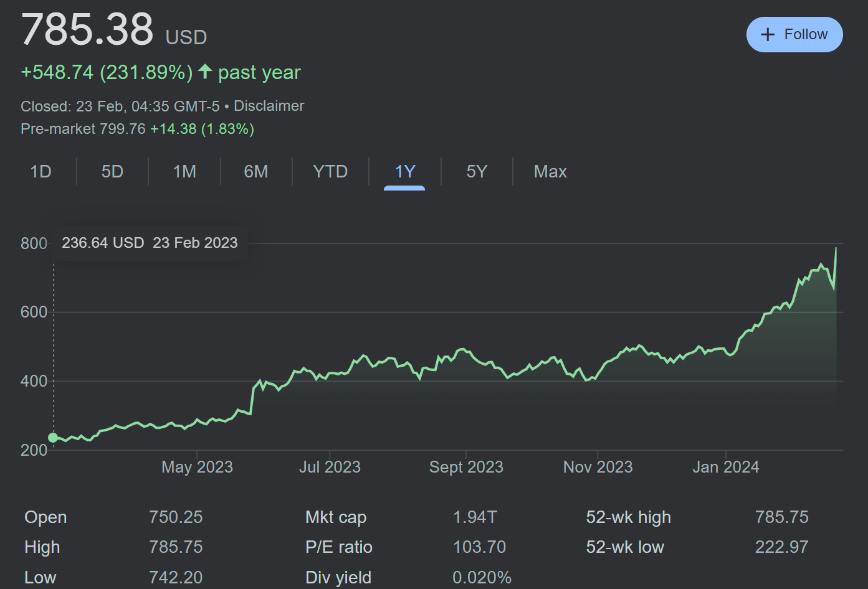Image resolution: width=868 pixels, height=589 pixels.
Task: Click the chart line peak at far right
Action: pos(836,248)
